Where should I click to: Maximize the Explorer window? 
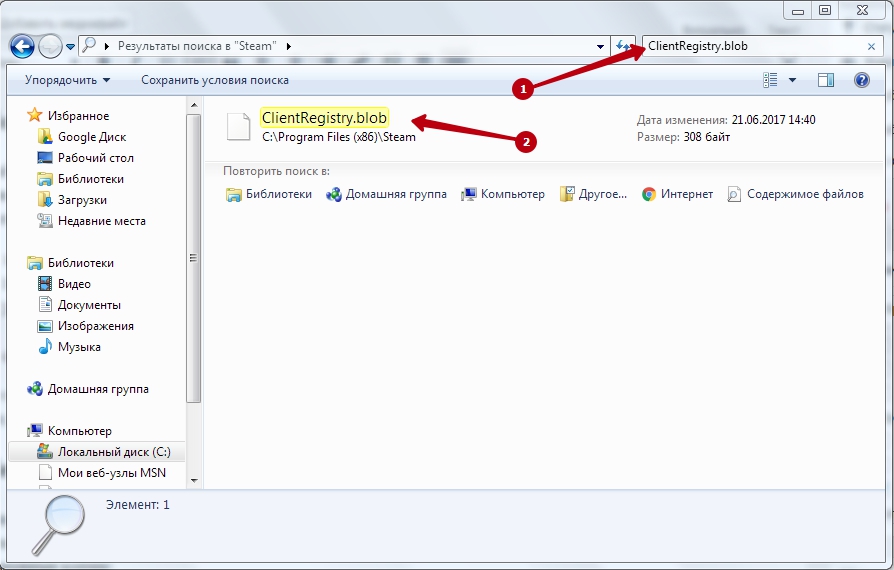[824, 11]
